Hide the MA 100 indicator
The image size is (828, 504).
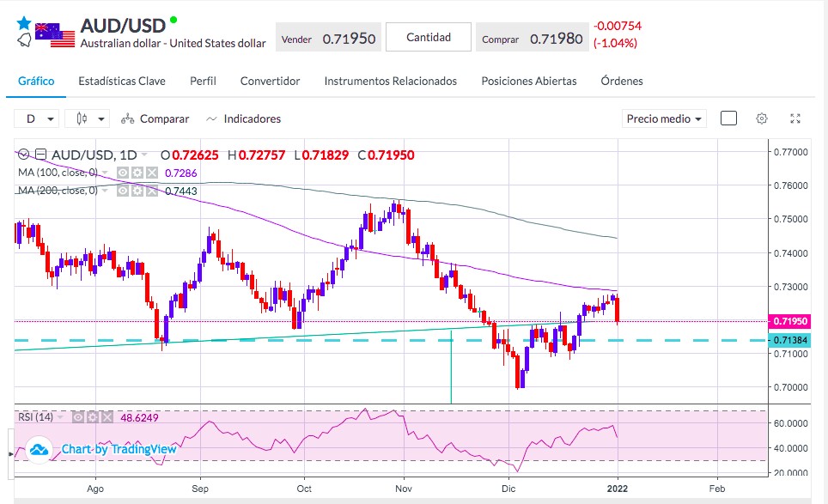coord(123,173)
